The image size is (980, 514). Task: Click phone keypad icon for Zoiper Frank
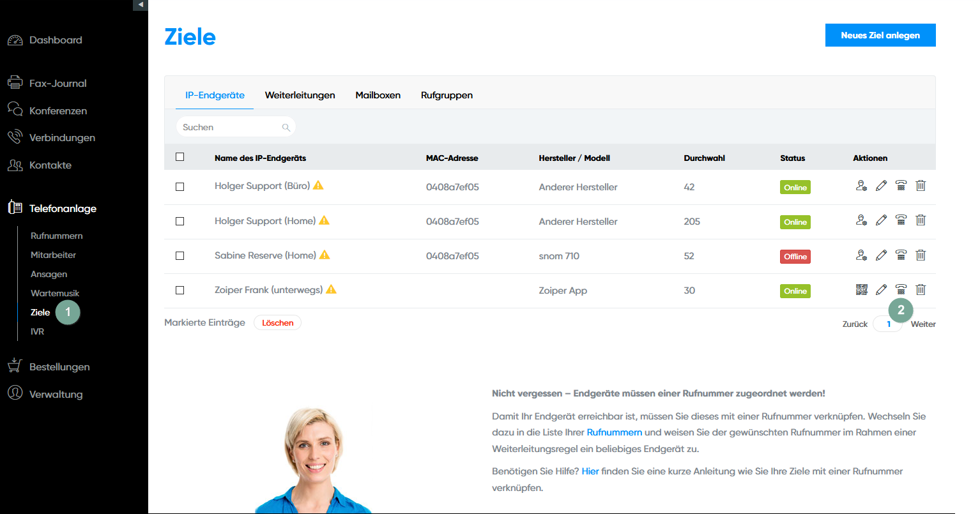point(901,290)
